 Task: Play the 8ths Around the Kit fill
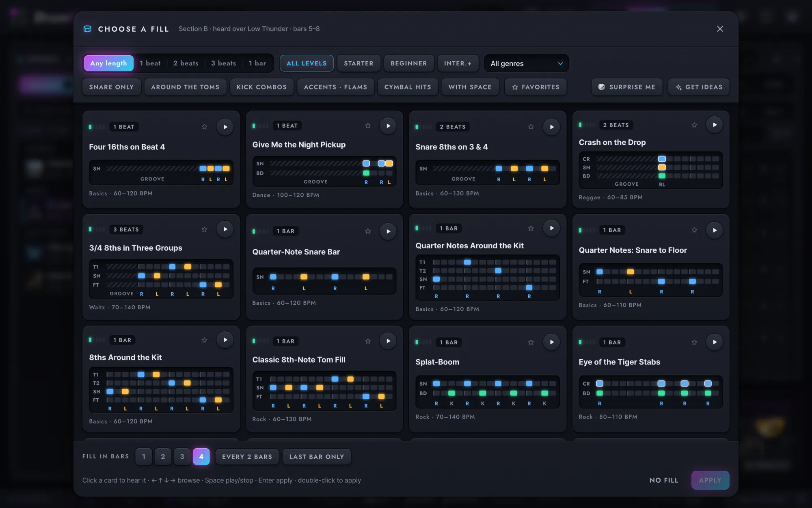point(225,340)
